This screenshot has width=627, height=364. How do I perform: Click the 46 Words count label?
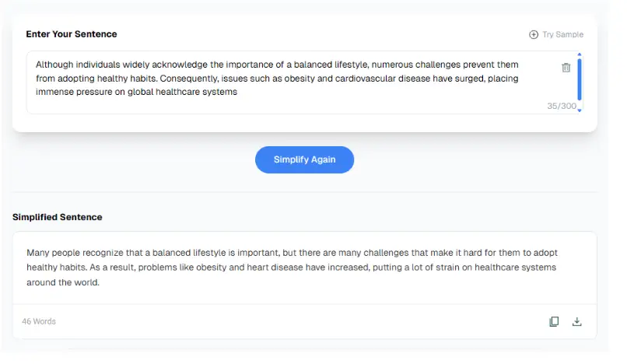[x=39, y=321]
